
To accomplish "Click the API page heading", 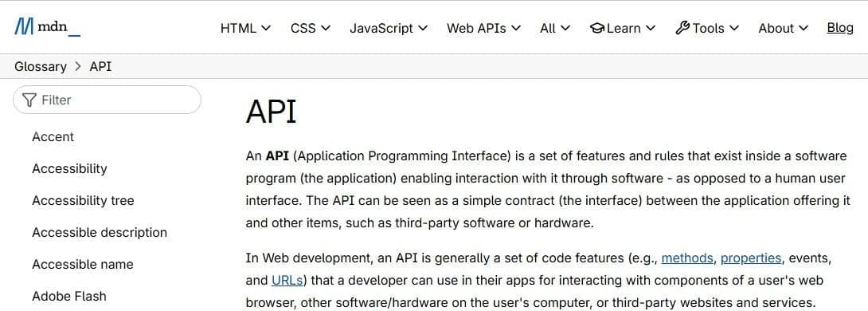I will pyautogui.click(x=272, y=111).
